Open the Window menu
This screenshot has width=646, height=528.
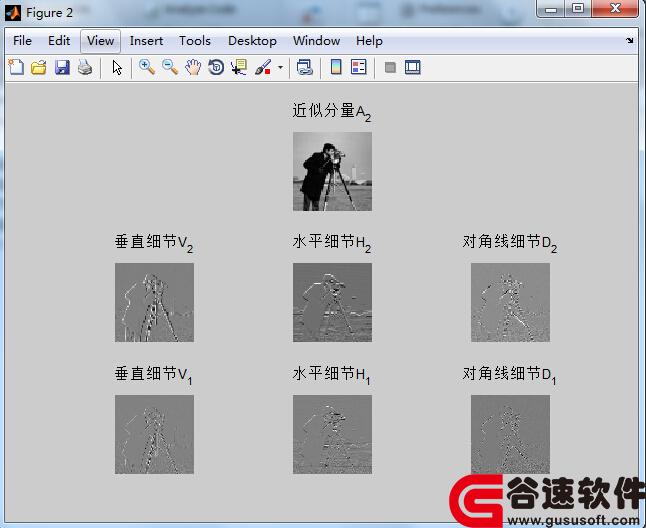tap(316, 41)
